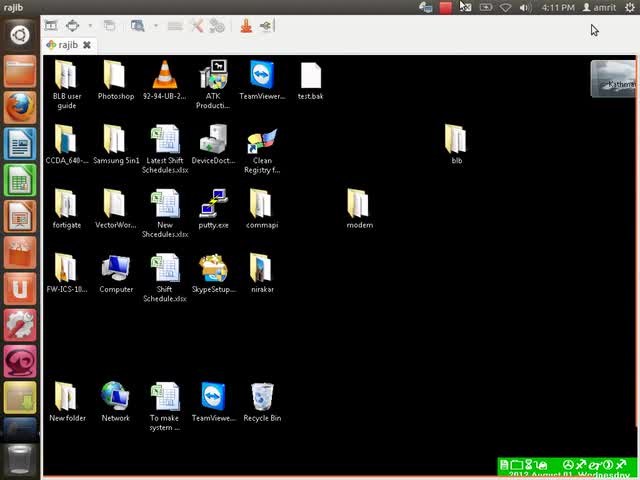Select the New folder icon
Viewport: 640px width, 480px height.
coord(67,402)
